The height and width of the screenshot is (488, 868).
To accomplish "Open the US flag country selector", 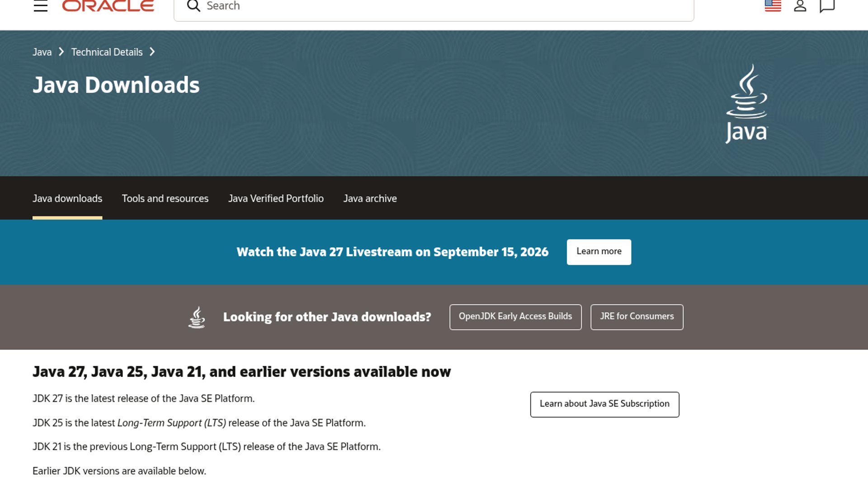I will (x=773, y=6).
